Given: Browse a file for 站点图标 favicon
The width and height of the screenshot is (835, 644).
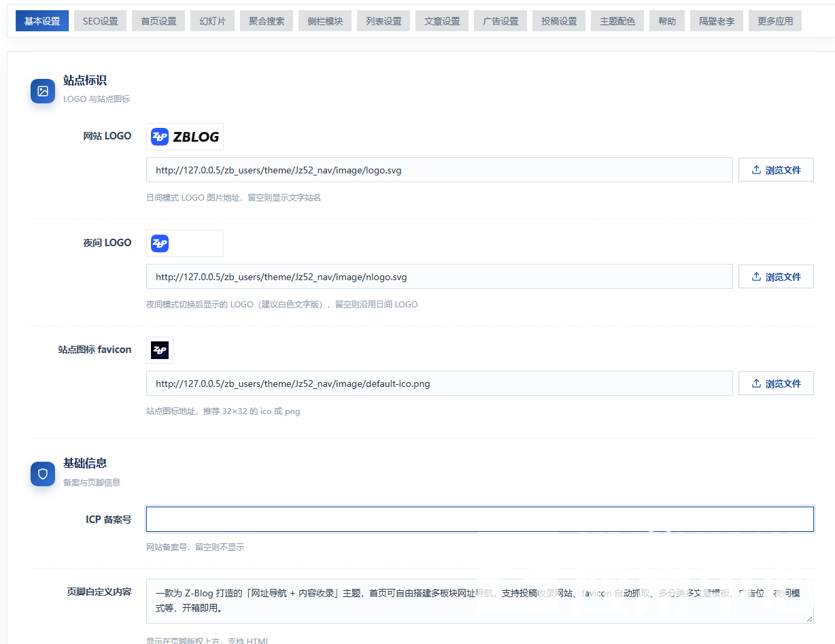Looking at the screenshot, I should click(776, 384).
